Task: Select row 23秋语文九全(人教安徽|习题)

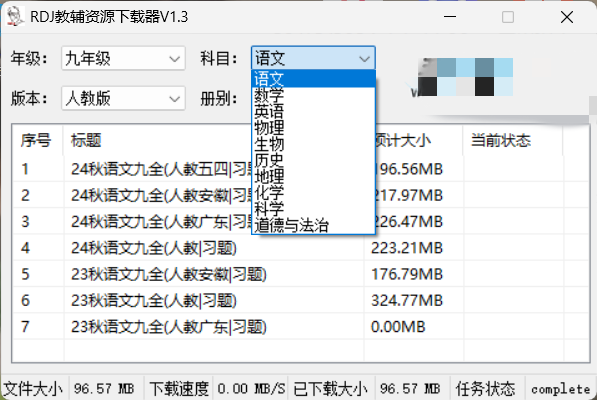Action: coord(301,274)
